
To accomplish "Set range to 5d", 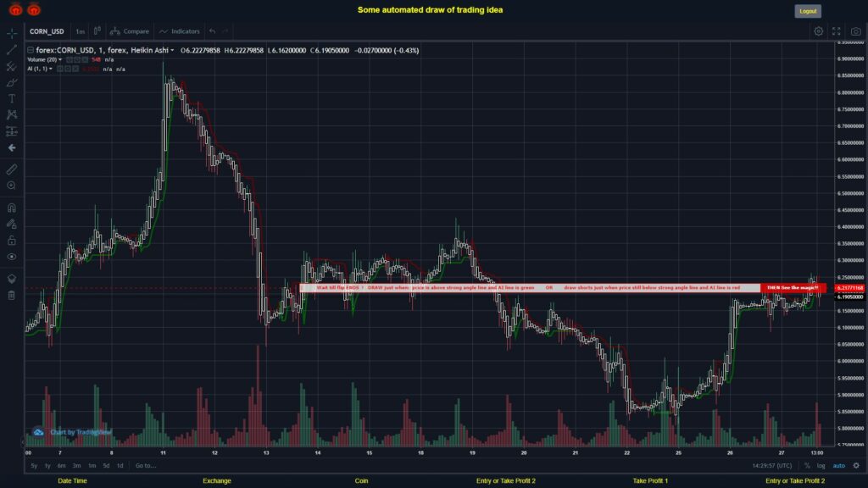I will pyautogui.click(x=106, y=466).
